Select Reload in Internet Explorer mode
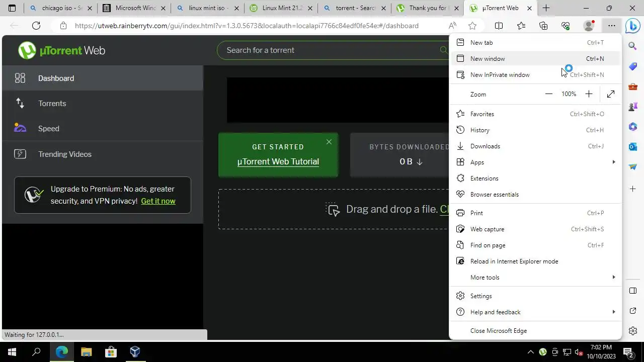This screenshot has height=362, width=644. point(535,261)
